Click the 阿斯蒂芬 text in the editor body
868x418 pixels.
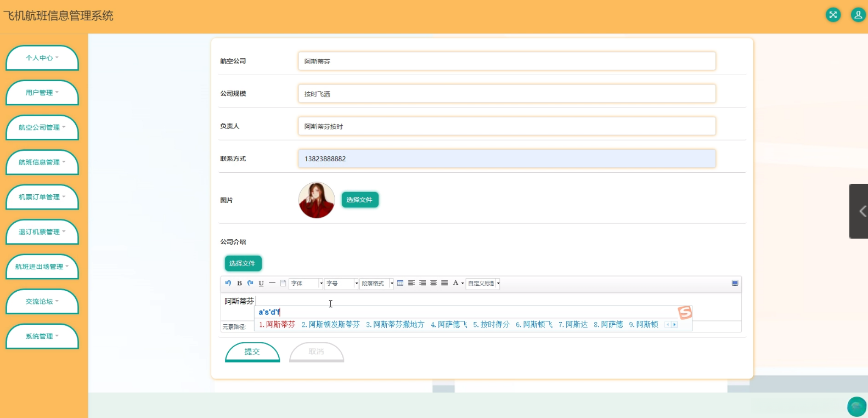pyautogui.click(x=239, y=301)
